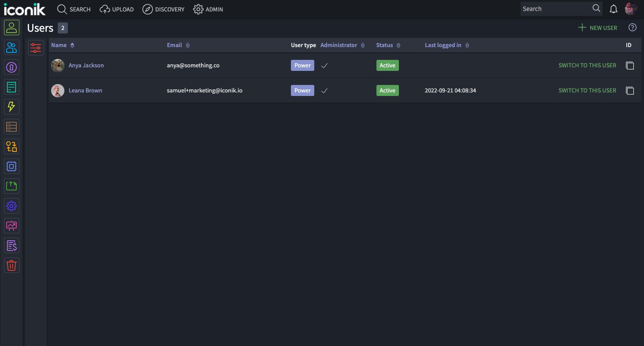
Task: Open the red filter sliders panel
Action: pyautogui.click(x=36, y=48)
